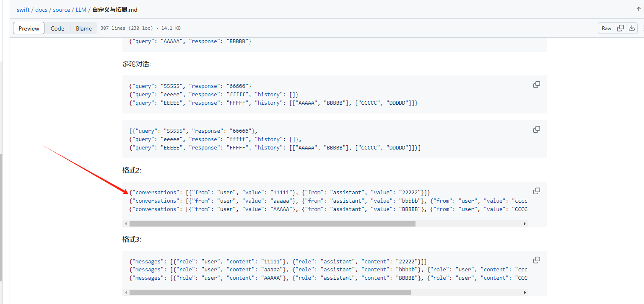Click the messages block horizontal scrollbar thumb
The width and height of the screenshot is (644, 304).
coord(270,292)
